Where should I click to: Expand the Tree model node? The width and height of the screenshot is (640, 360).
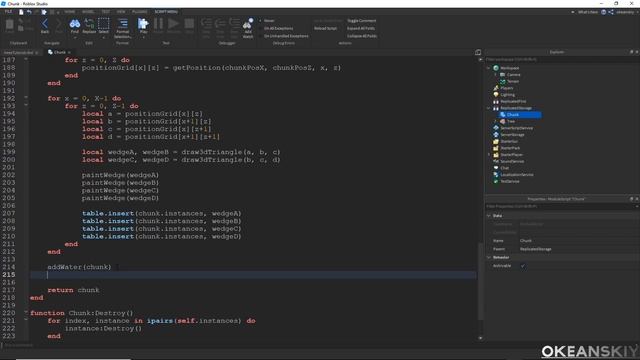[496, 121]
